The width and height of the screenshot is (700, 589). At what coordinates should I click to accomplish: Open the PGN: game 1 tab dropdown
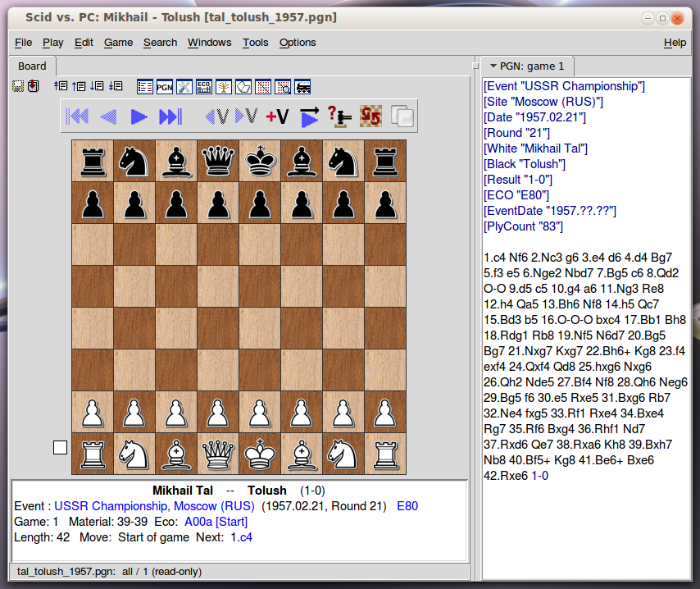(493, 66)
